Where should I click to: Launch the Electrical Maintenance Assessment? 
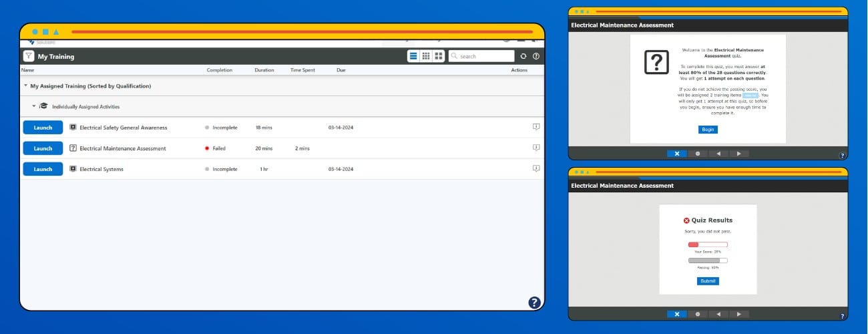coord(43,148)
